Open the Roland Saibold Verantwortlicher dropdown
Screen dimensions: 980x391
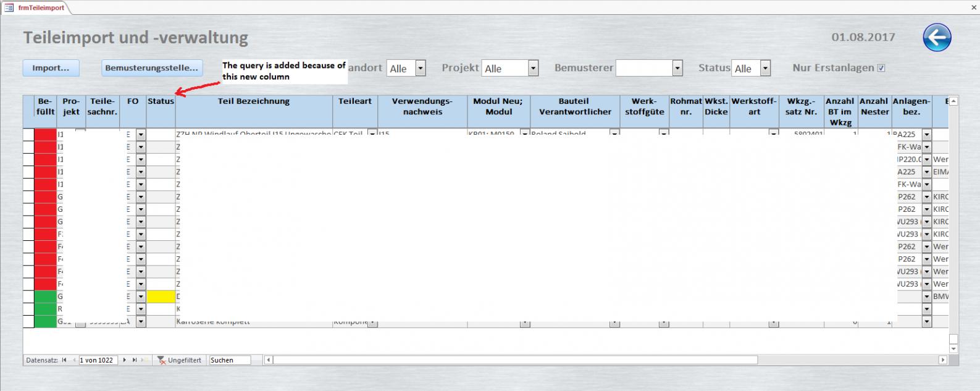(x=614, y=133)
